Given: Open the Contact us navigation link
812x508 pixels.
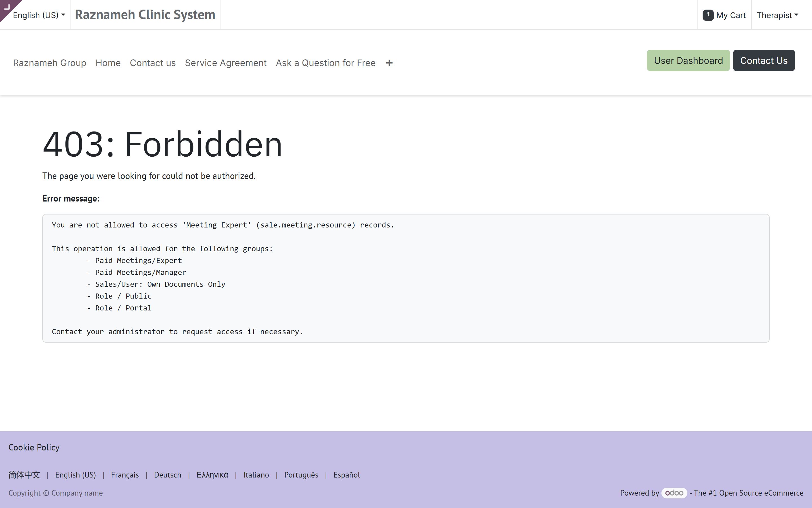Looking at the screenshot, I should 153,63.
